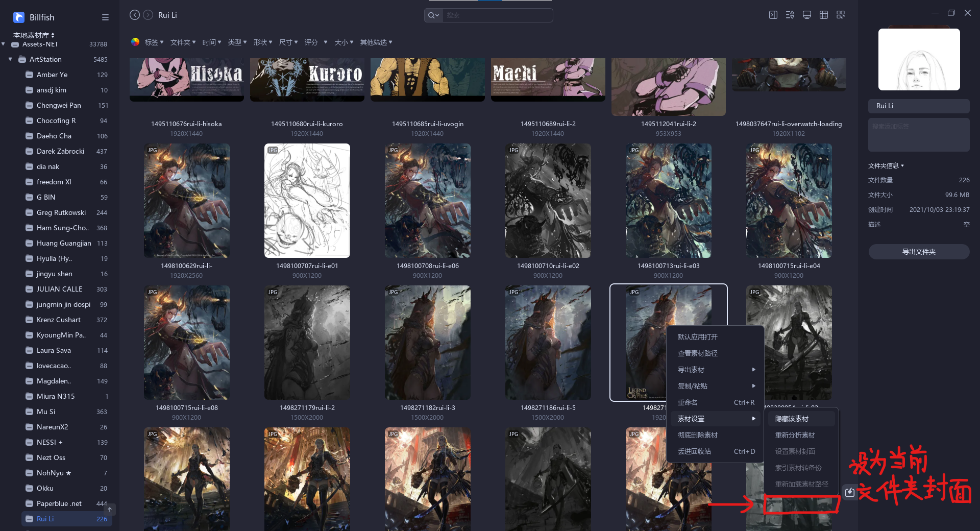Open the 尺寸 dimension filter dropdown
Screen dimensions: 980x531
[x=288, y=42]
